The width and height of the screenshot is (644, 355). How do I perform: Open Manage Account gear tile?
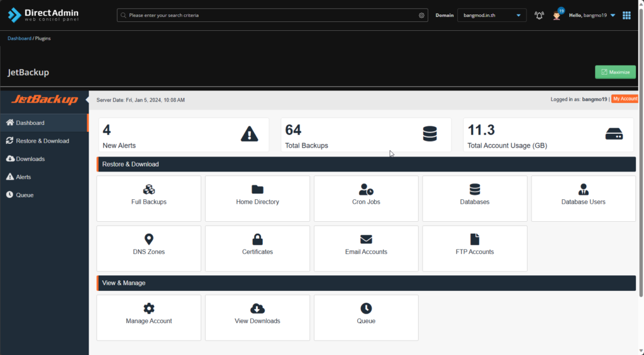click(x=148, y=314)
